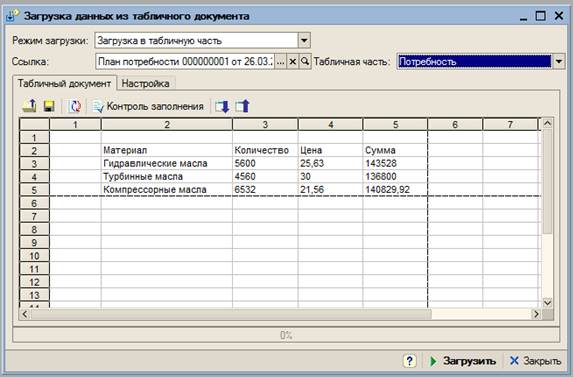
Task: Click sum cell 136800
Action: 395,176
